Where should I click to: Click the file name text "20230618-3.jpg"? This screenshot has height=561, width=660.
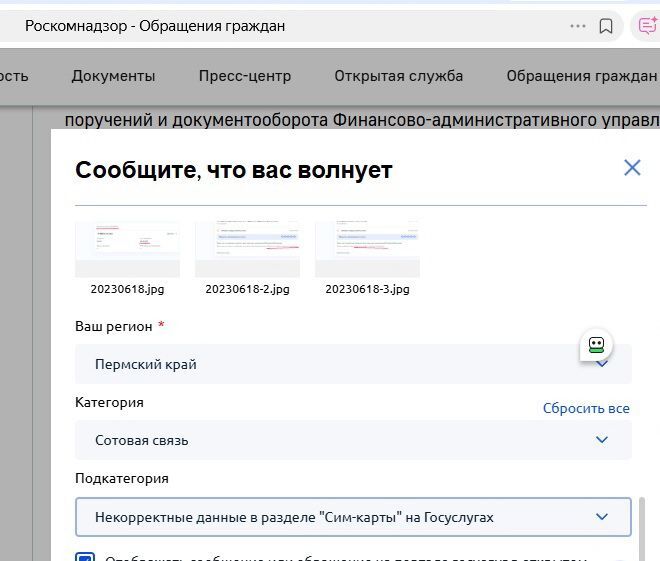click(x=367, y=289)
